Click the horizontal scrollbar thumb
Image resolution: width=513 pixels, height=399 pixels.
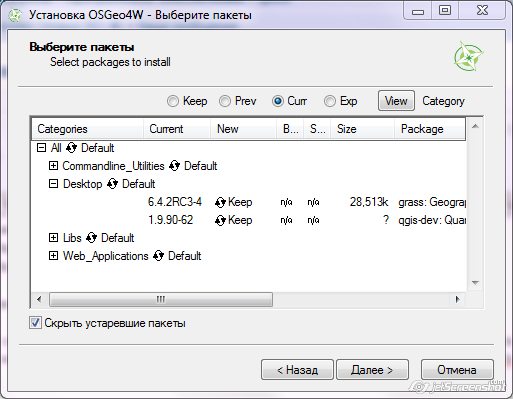pyautogui.click(x=161, y=299)
